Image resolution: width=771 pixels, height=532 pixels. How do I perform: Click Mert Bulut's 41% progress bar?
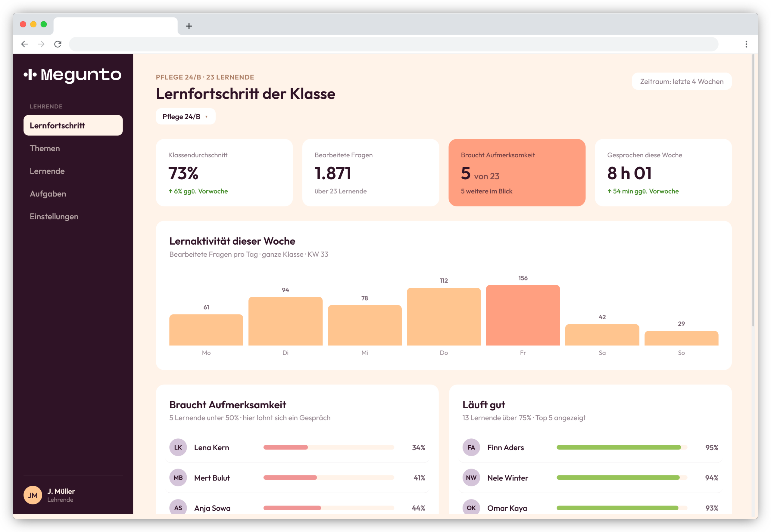329,478
